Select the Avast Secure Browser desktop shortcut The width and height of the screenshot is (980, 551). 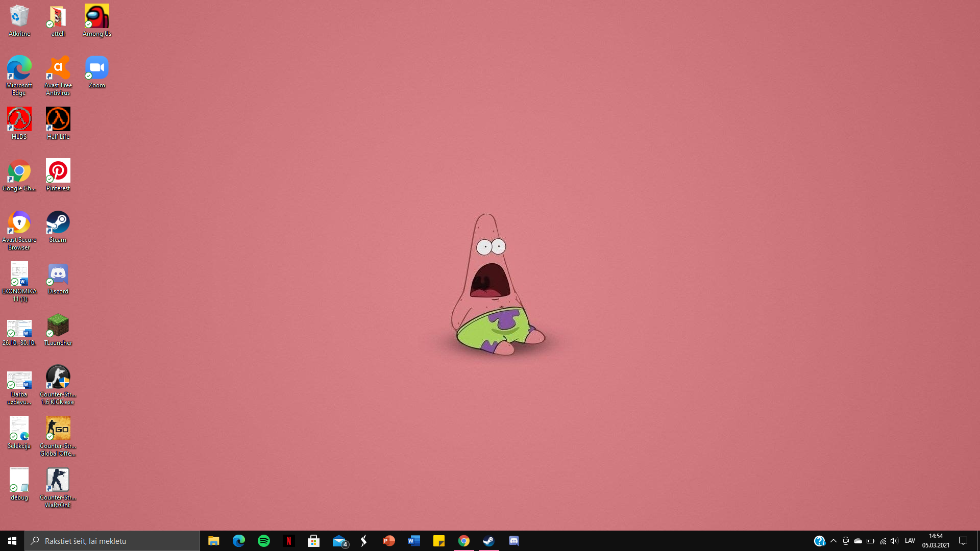click(19, 230)
